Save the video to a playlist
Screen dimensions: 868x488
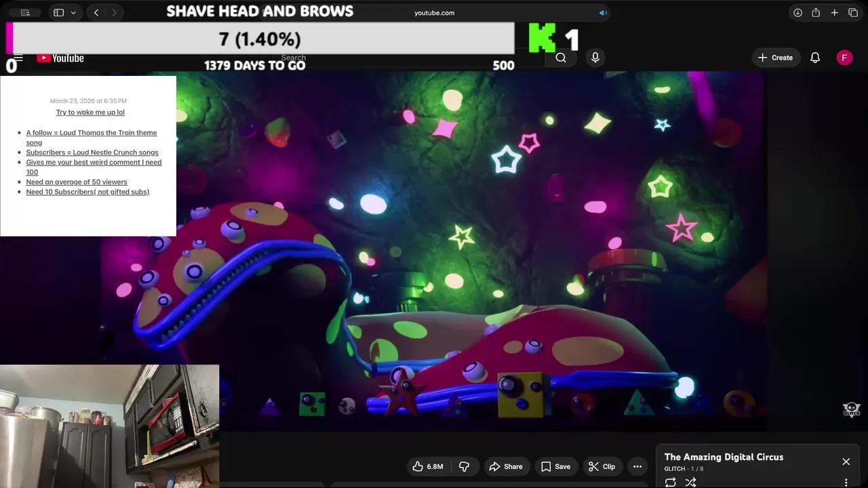555,466
